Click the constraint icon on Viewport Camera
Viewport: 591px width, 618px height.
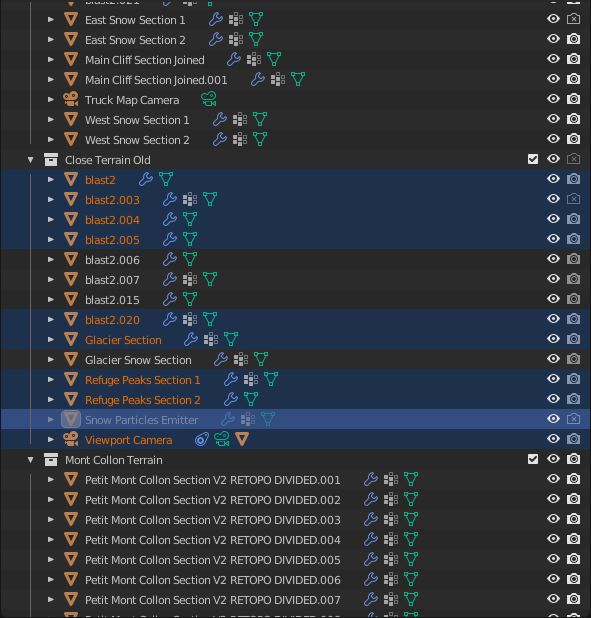point(202,439)
